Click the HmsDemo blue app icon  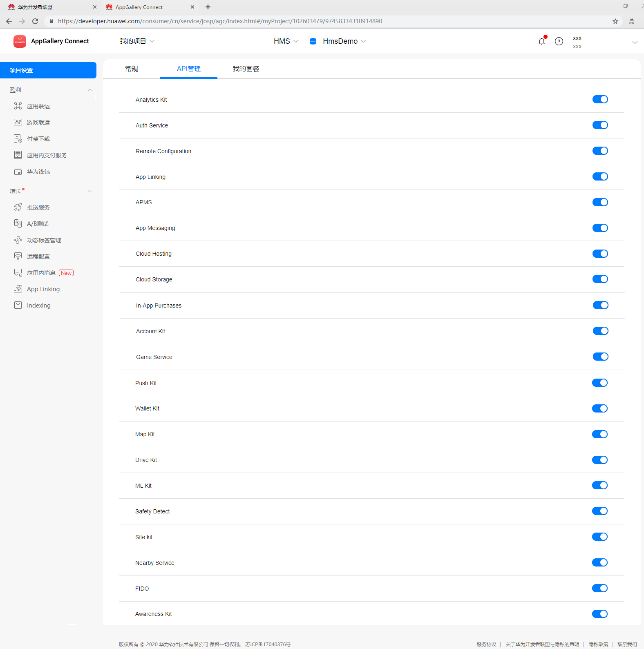(x=313, y=41)
